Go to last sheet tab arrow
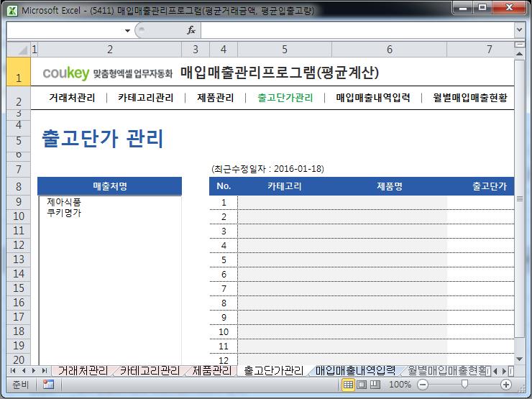Viewport: 532px width, 399px height. click(x=44, y=370)
